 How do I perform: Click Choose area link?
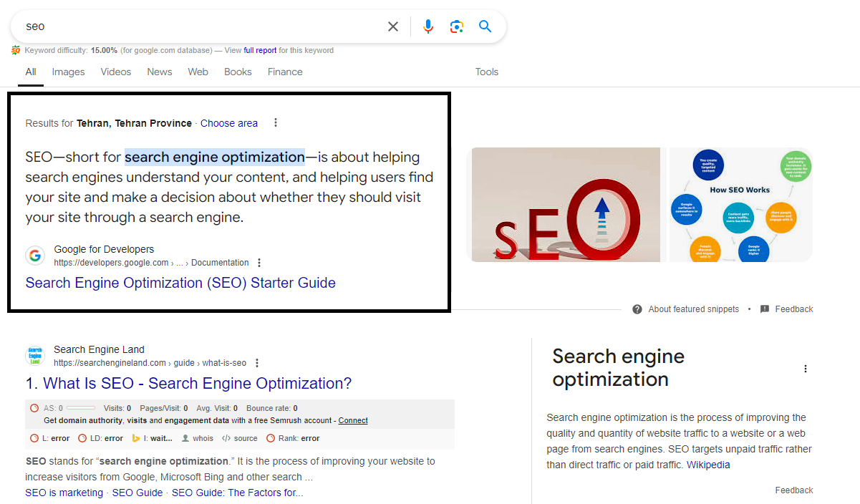click(229, 123)
